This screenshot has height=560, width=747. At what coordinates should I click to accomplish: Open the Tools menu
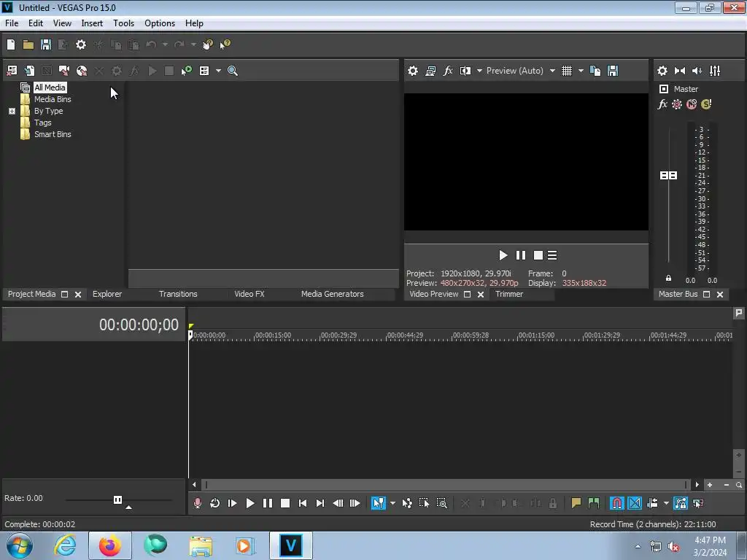pyautogui.click(x=123, y=23)
